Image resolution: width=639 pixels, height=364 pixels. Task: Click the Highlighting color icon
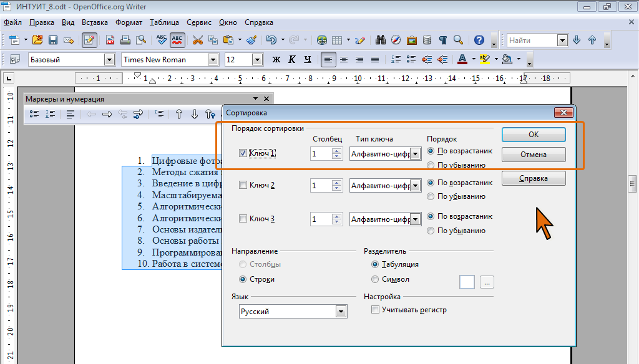[x=484, y=60]
